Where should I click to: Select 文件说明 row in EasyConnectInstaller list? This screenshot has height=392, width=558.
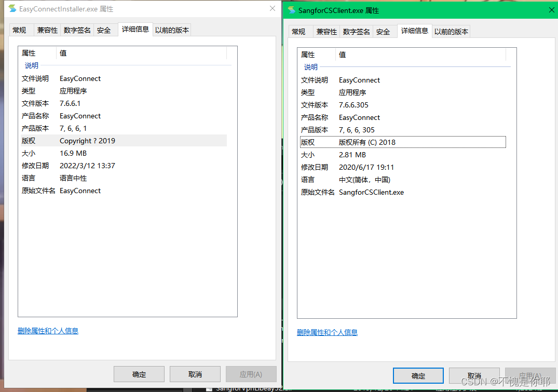pos(124,78)
